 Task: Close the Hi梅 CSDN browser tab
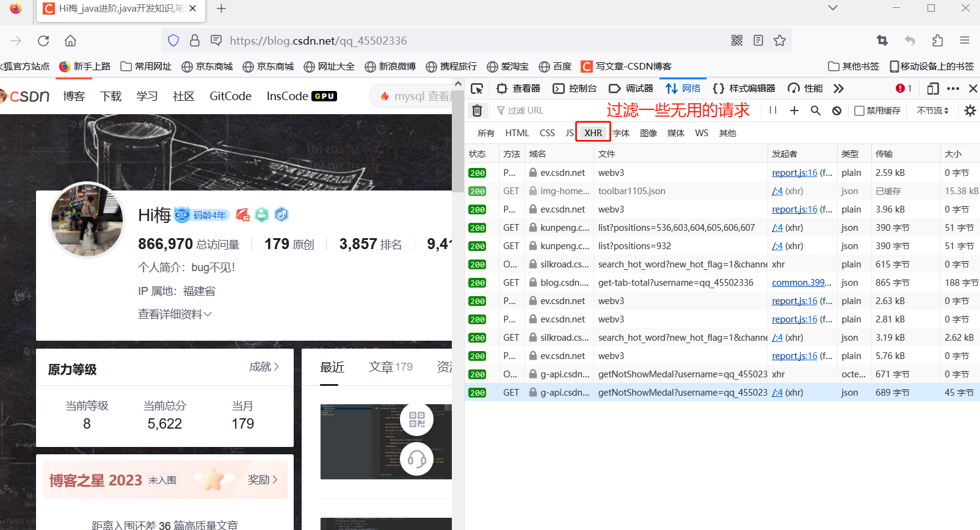193,9
